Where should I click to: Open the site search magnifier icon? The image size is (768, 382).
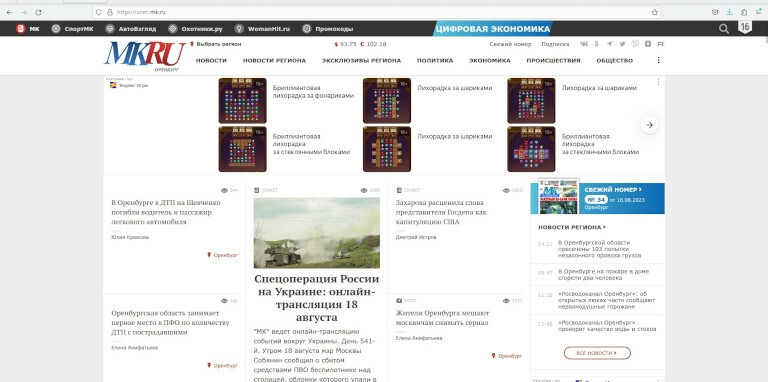pos(724,29)
